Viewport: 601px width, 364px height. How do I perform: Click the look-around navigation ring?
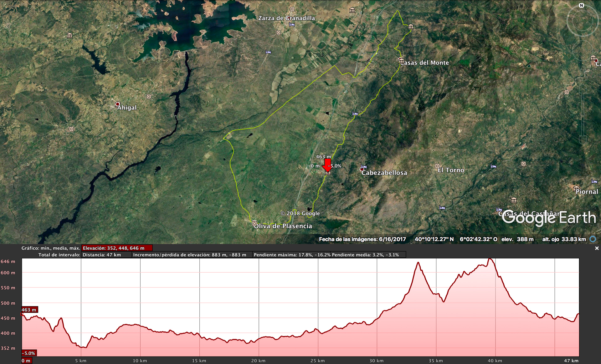(583, 21)
